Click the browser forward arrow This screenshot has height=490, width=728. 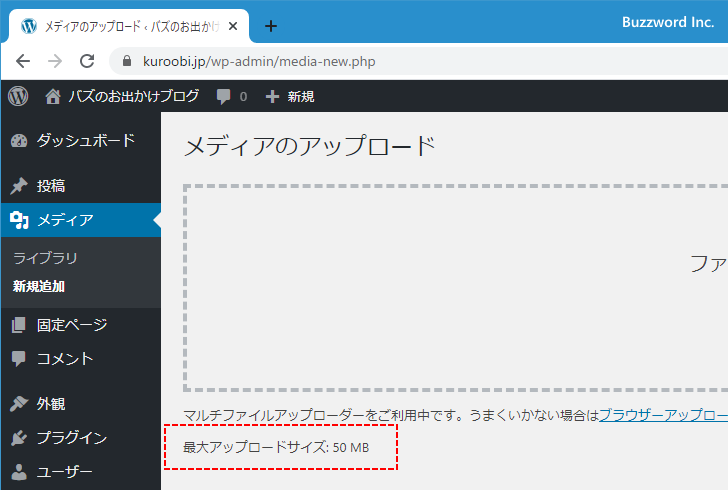coord(55,61)
